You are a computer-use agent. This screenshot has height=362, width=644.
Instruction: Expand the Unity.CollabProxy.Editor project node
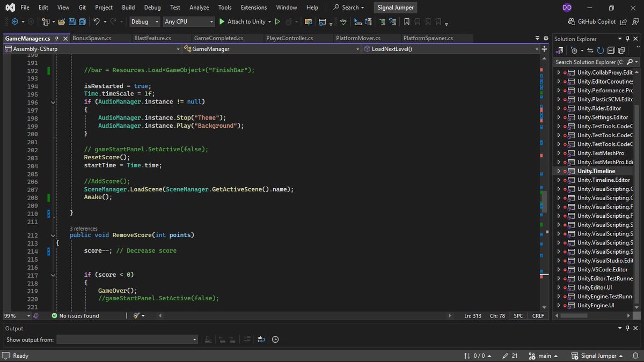click(558, 72)
